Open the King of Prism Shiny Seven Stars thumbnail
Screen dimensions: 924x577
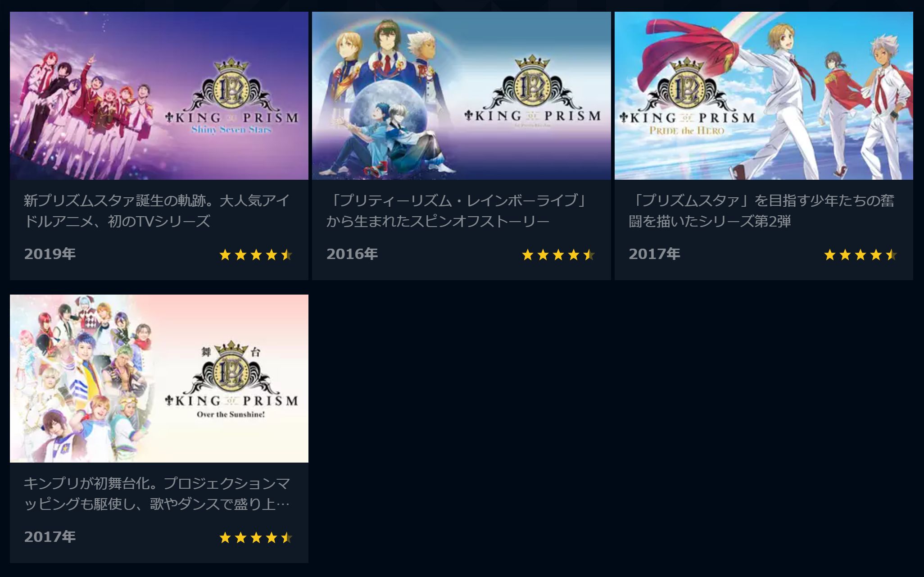159,95
